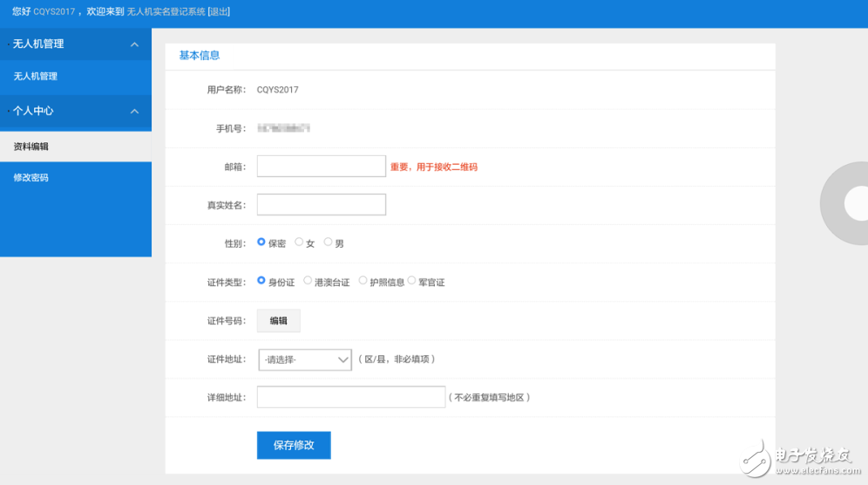This screenshot has height=485, width=868.
Task: Choose 护照信息 as certificate type
Action: click(363, 281)
